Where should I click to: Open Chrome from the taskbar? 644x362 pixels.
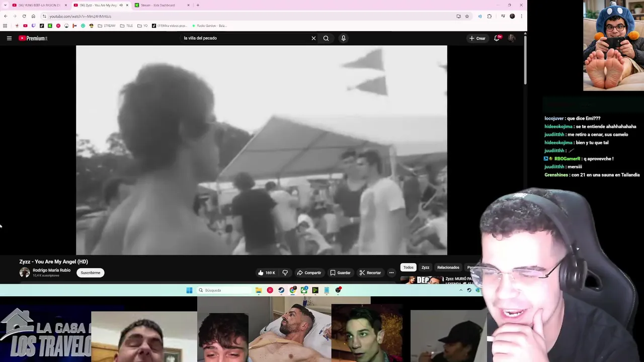click(293, 290)
